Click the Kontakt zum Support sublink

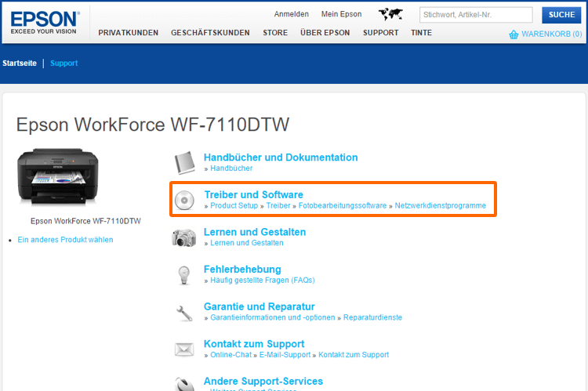(354, 355)
